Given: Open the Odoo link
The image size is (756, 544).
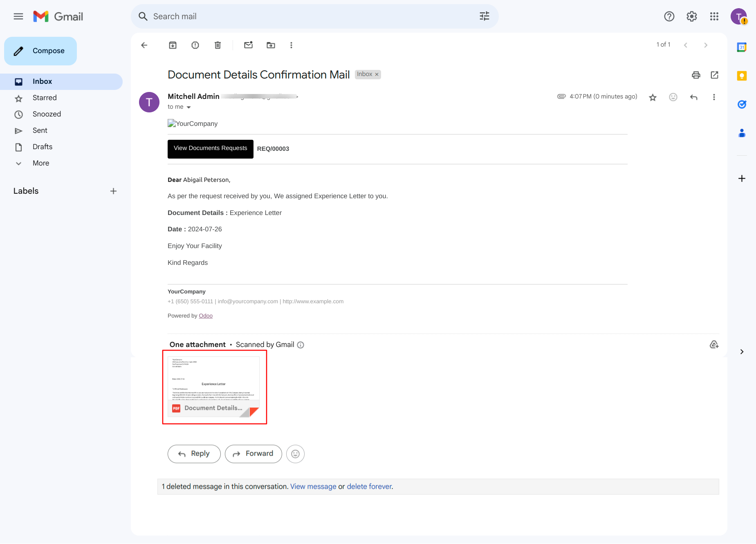Looking at the screenshot, I should (x=206, y=316).
